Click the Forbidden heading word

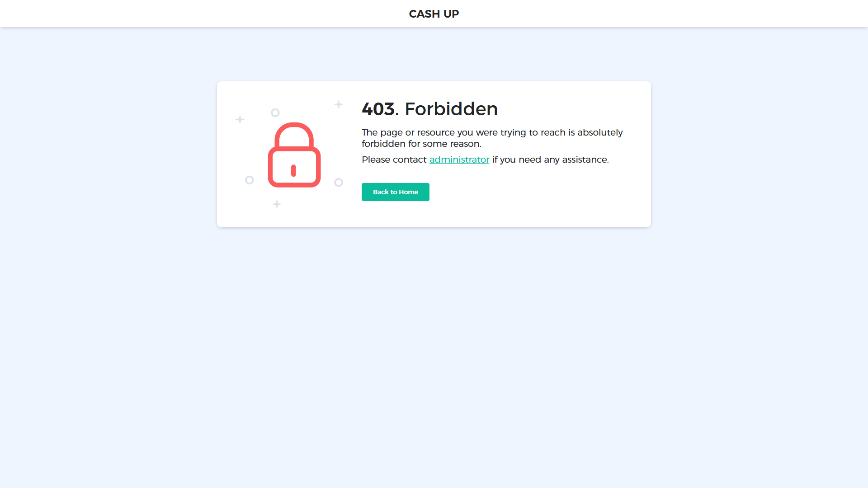451,109
